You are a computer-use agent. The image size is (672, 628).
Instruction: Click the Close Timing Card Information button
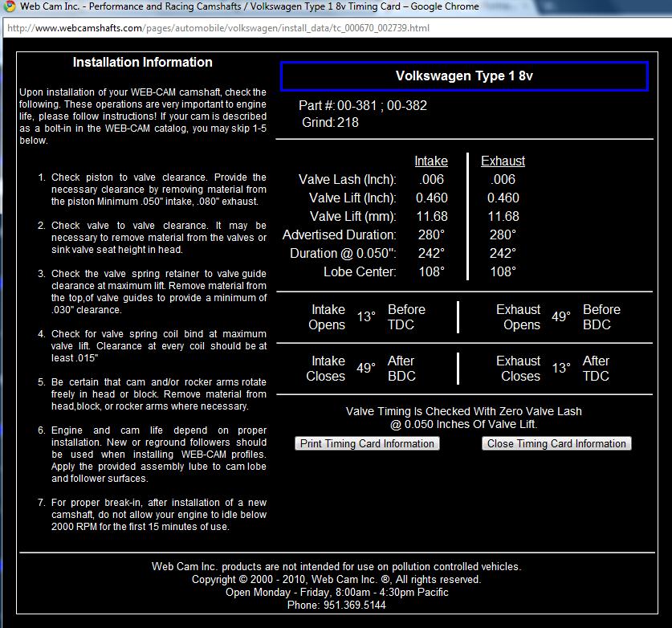(556, 443)
